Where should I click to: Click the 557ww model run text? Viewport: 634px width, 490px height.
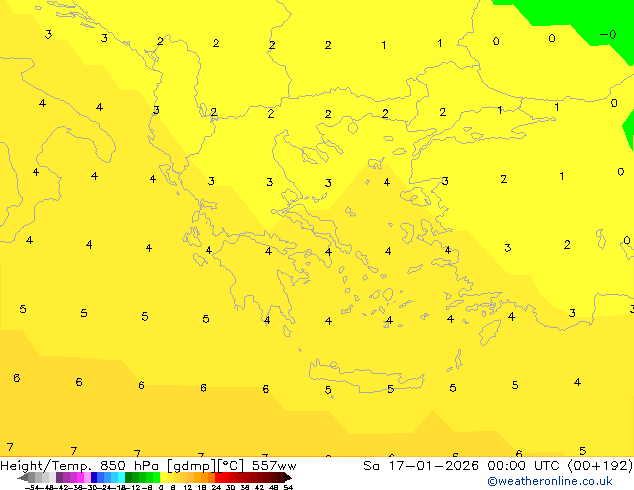(274, 466)
